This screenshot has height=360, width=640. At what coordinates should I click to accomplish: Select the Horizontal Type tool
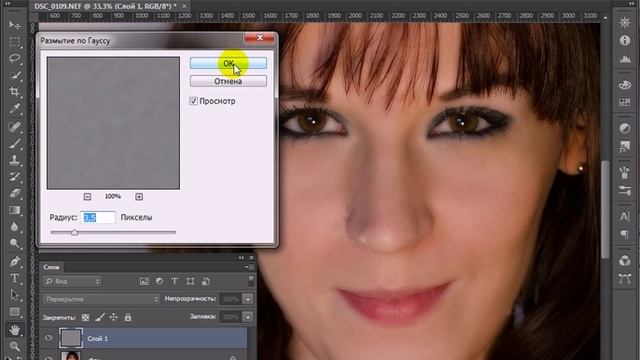[x=14, y=278]
